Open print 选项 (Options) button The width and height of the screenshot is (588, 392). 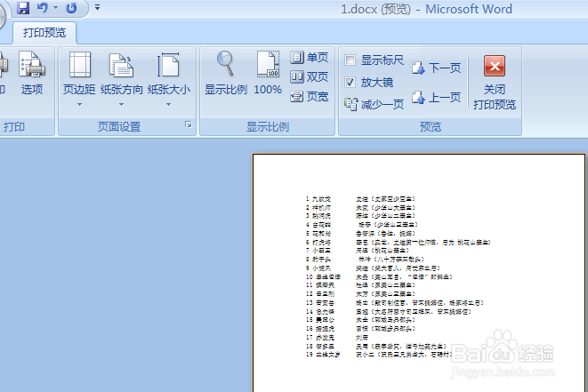(x=32, y=74)
